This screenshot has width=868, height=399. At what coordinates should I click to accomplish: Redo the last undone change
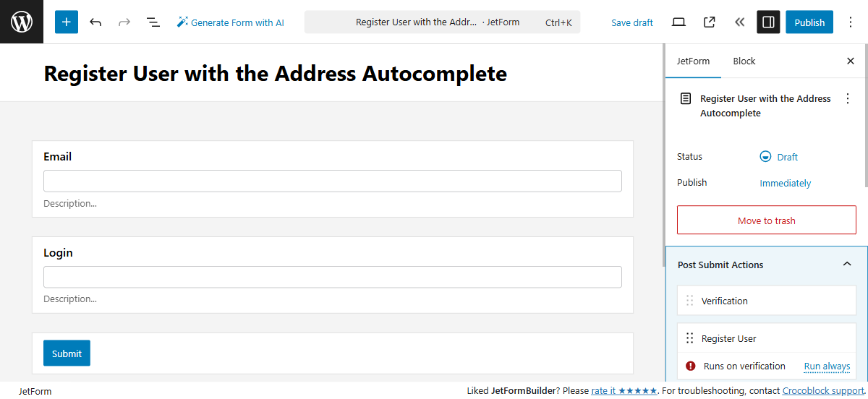click(x=124, y=22)
